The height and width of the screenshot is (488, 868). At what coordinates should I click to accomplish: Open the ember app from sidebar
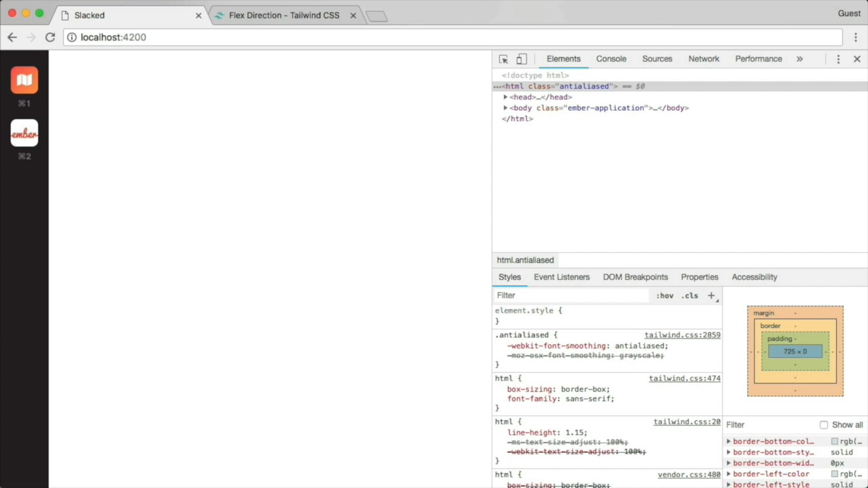coord(24,133)
